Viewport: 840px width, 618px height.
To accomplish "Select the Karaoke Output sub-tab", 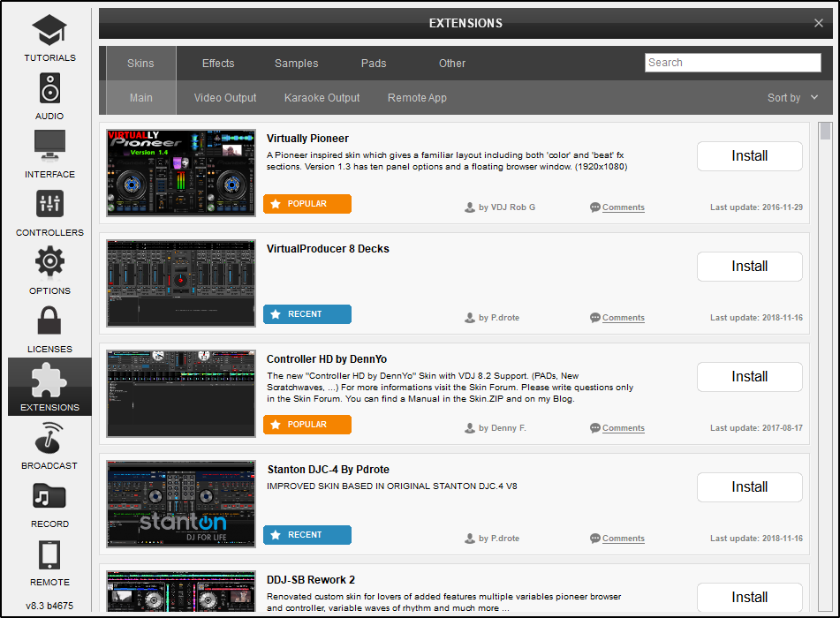I will tap(322, 97).
